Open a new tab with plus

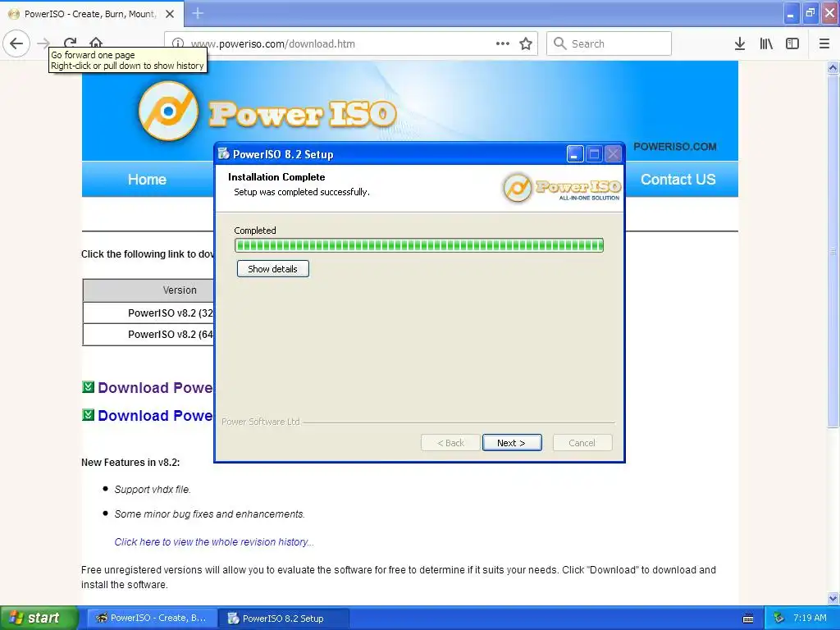[198, 13]
